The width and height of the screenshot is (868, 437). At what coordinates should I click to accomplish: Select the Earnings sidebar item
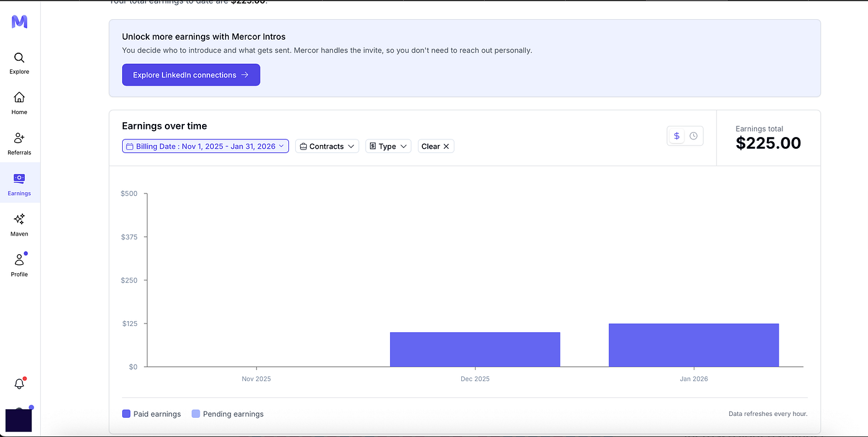tap(19, 184)
